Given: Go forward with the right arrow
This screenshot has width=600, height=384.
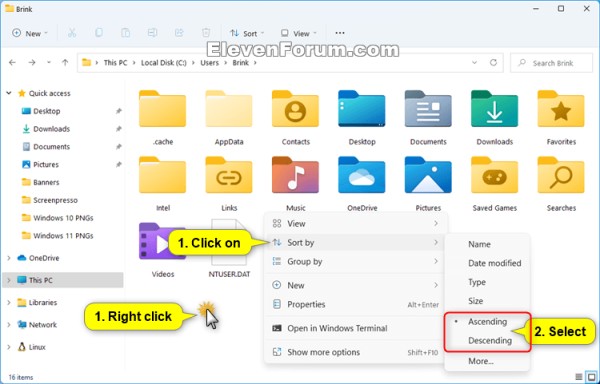Looking at the screenshot, I should click(x=32, y=63).
